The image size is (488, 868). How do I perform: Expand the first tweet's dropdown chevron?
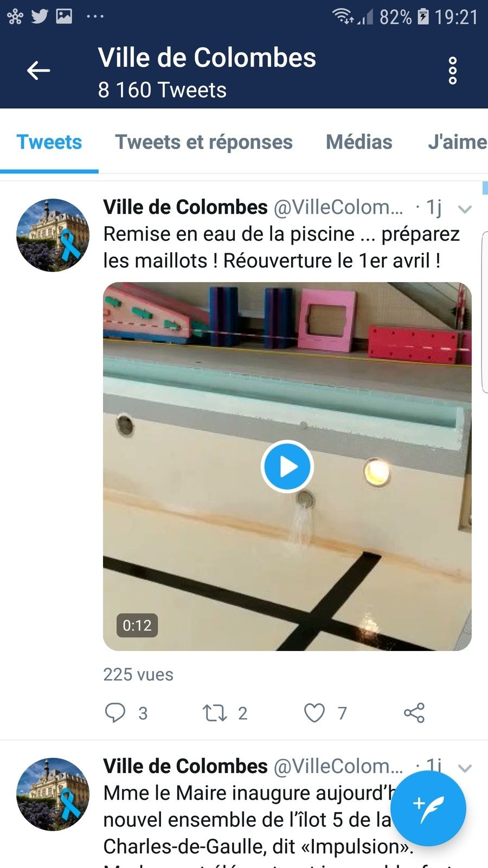[x=465, y=209]
